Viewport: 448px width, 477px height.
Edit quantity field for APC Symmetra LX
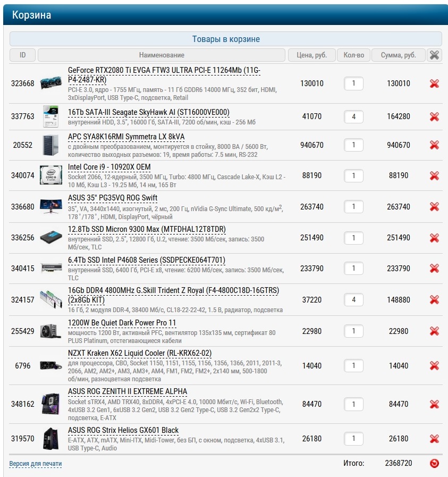click(x=353, y=145)
